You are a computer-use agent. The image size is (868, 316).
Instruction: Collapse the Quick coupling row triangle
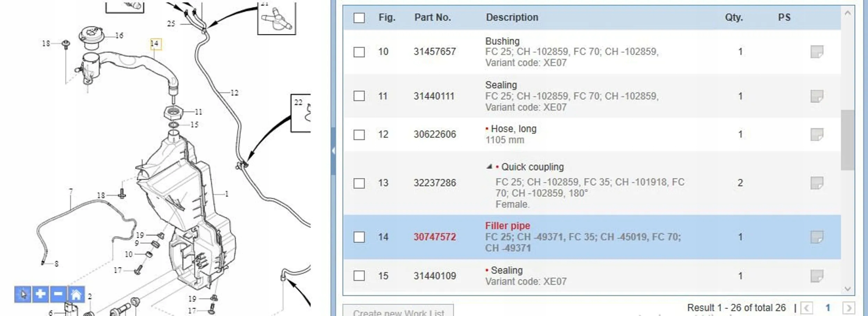tap(489, 166)
